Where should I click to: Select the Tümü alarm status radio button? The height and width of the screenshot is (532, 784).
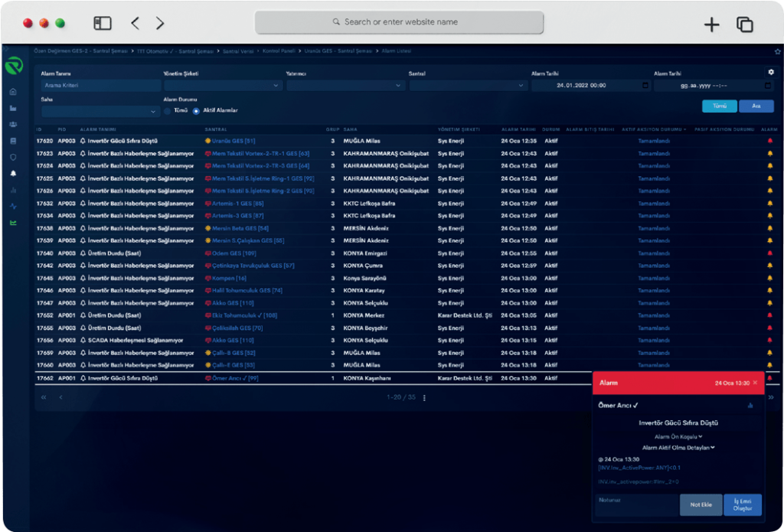click(167, 111)
